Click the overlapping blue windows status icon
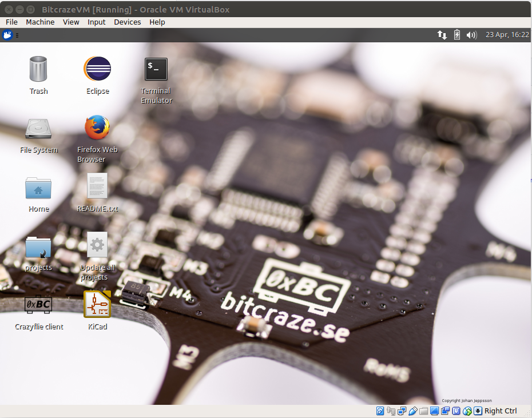532x418 pixels. [x=445, y=411]
